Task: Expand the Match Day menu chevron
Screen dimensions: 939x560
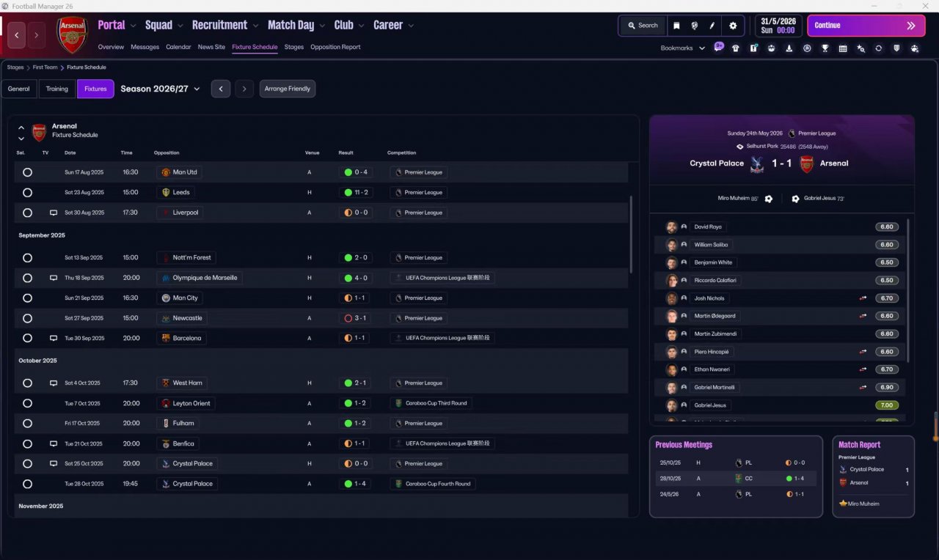Action: pyautogui.click(x=323, y=26)
